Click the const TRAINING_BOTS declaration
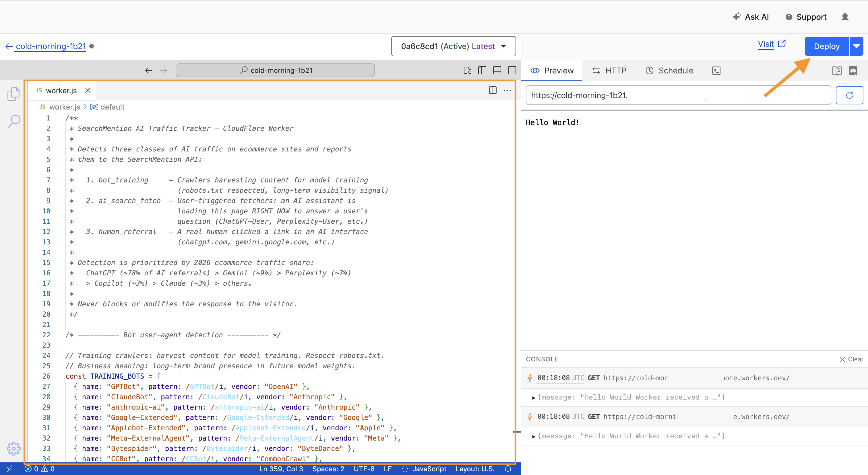Screen dimensions: 868x475 [x=113, y=376]
